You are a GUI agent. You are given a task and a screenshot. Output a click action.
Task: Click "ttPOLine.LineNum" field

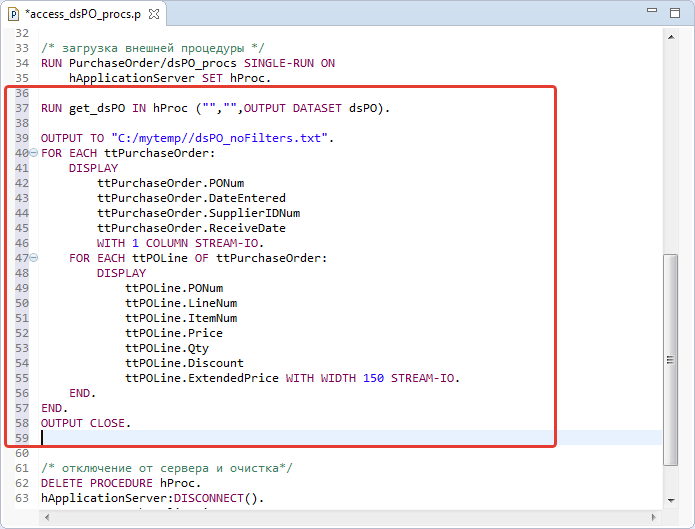point(181,303)
